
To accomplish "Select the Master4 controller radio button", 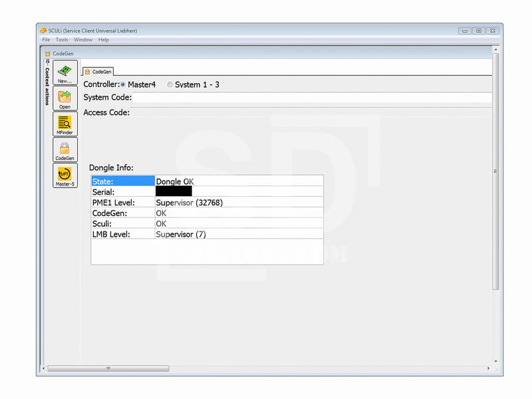I will [x=123, y=84].
